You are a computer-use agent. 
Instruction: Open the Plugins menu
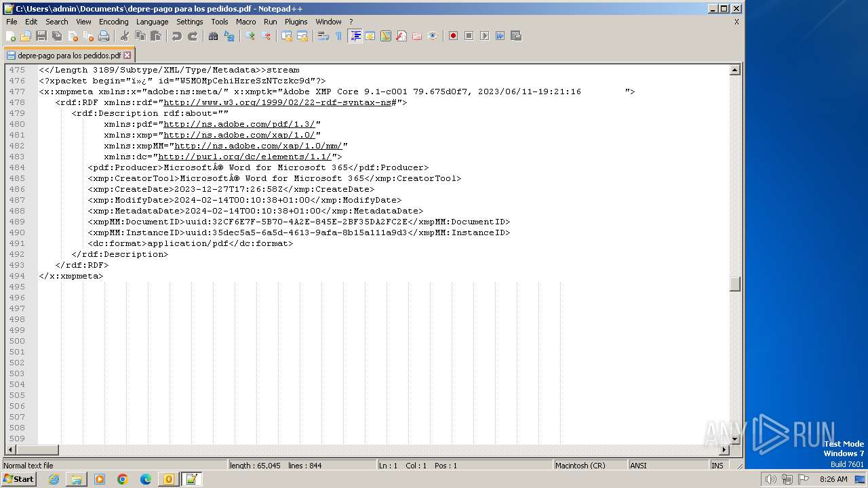click(x=296, y=22)
